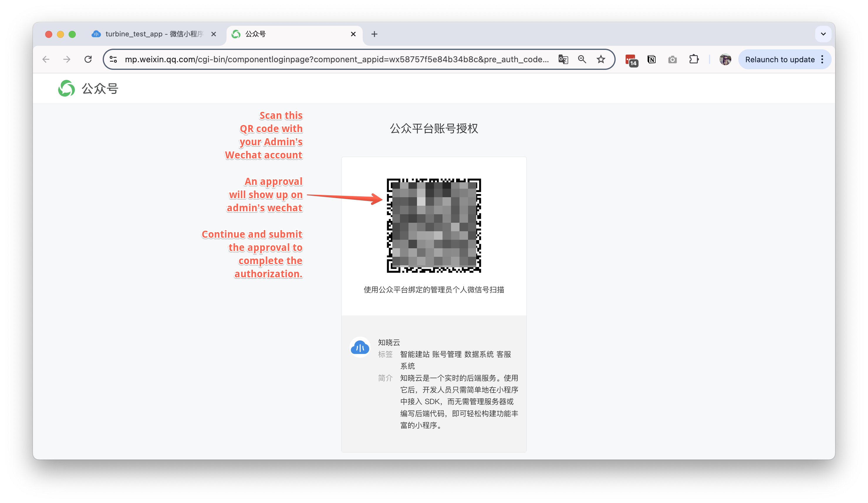The width and height of the screenshot is (868, 503).
Task: Bookmark this page using the star icon
Action: pyautogui.click(x=601, y=59)
